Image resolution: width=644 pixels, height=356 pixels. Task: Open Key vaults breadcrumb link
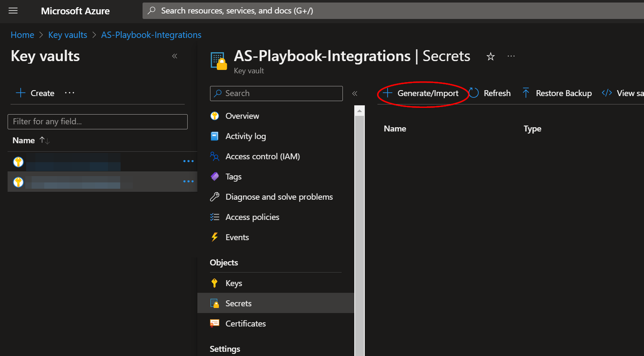click(67, 35)
